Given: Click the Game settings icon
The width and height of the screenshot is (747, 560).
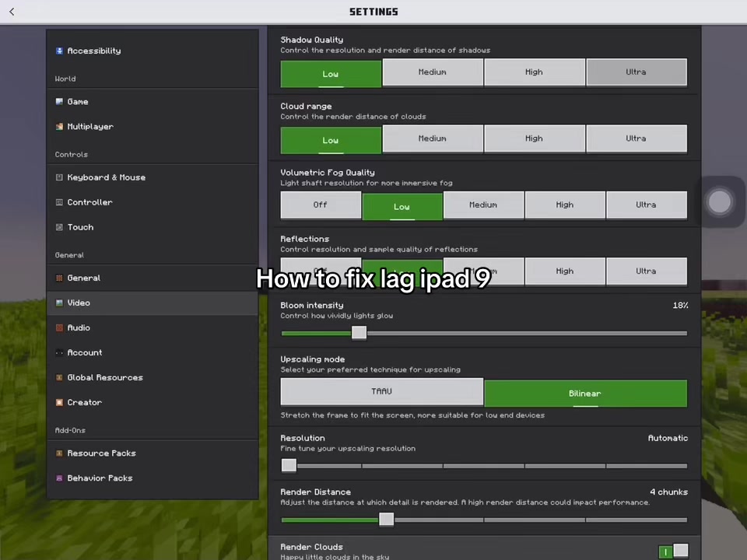Looking at the screenshot, I should [59, 101].
